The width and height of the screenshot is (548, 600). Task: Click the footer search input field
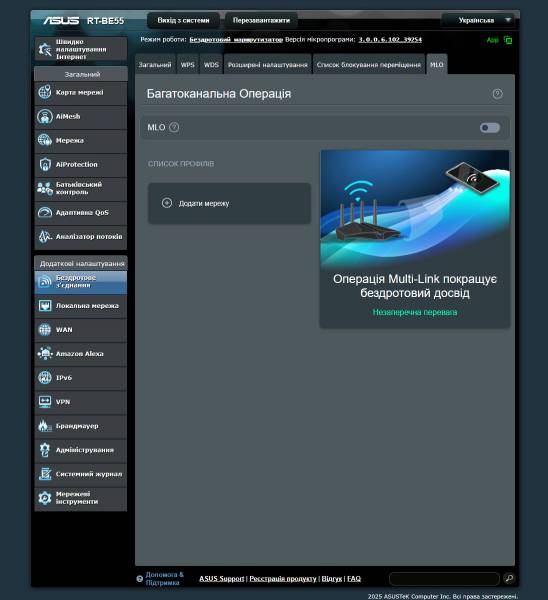pyautogui.click(x=444, y=579)
